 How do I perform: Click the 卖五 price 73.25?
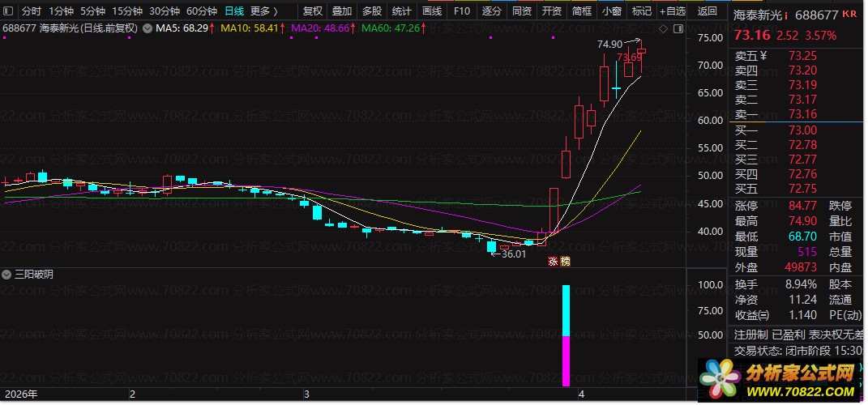pos(802,56)
